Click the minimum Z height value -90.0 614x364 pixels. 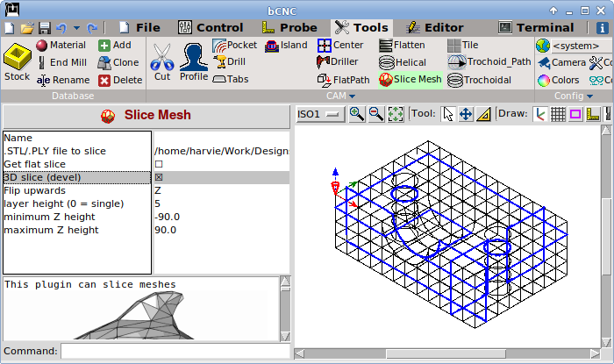(168, 217)
